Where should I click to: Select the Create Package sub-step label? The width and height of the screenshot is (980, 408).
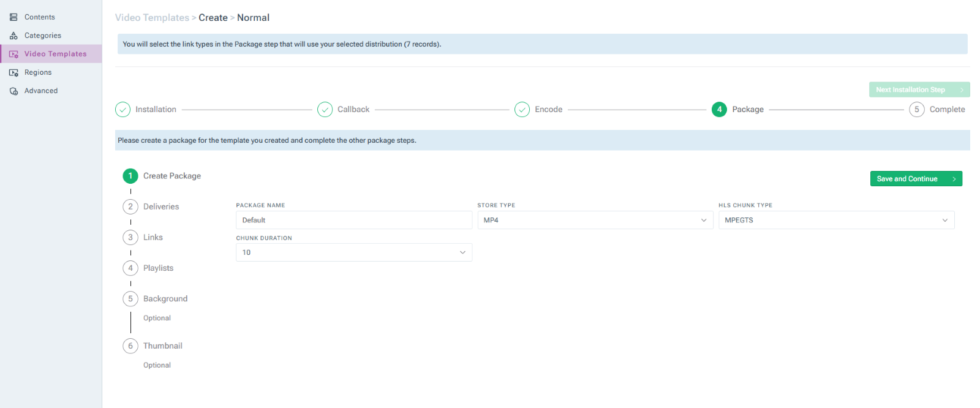click(x=172, y=176)
